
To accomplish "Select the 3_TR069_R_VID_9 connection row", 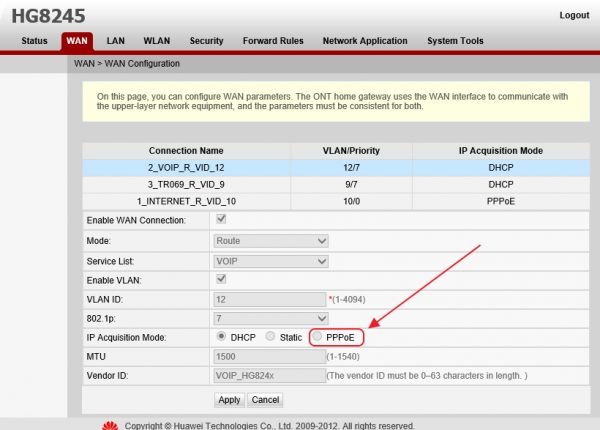I will click(336, 184).
